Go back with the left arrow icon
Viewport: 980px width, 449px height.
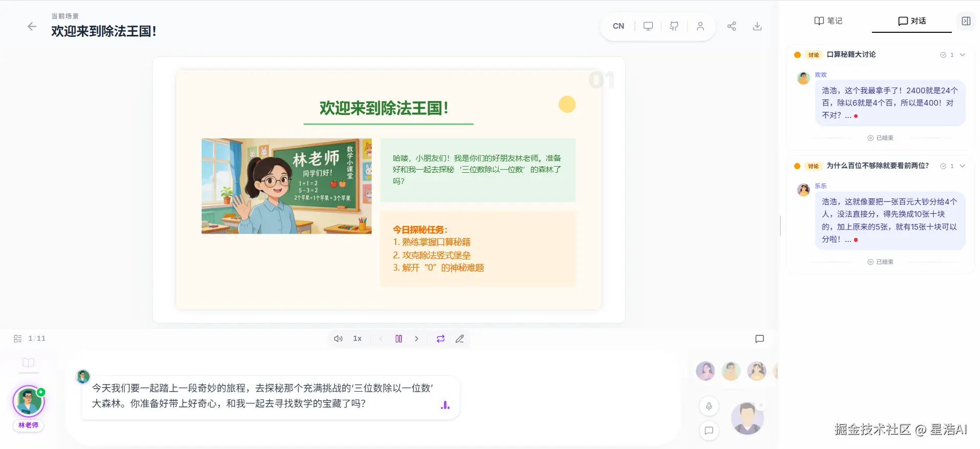pos(32,27)
